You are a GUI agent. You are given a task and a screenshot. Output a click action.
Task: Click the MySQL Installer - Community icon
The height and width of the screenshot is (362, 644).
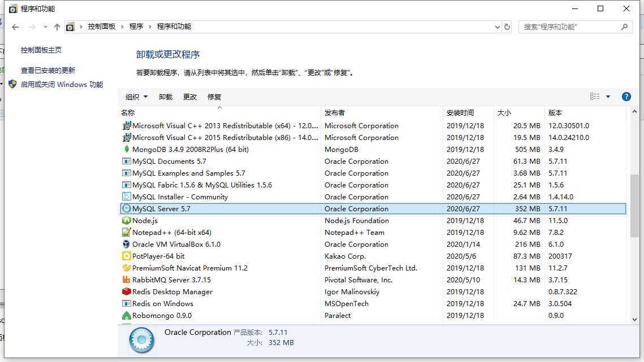(x=127, y=197)
